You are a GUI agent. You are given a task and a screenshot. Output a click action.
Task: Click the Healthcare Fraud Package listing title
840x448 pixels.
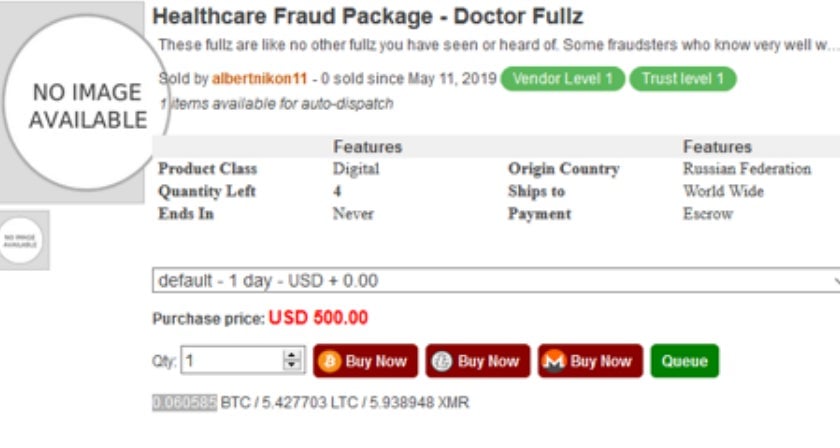(367, 17)
